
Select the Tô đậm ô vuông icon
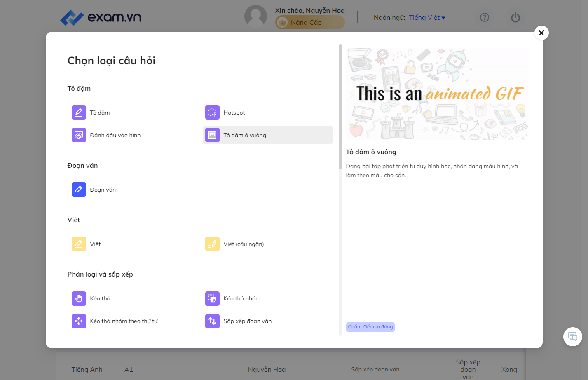point(212,135)
